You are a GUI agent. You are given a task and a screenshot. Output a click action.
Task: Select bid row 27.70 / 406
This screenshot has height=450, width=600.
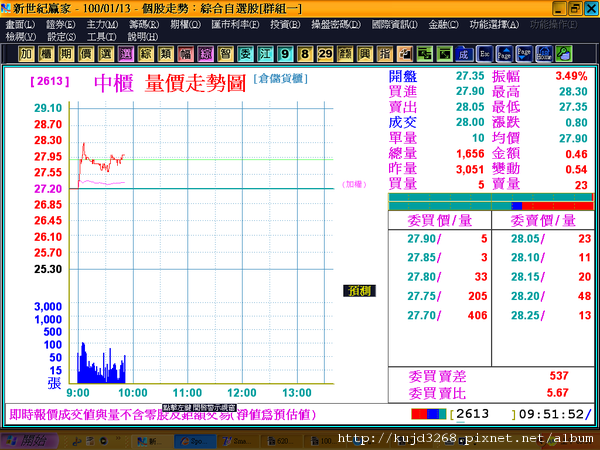click(440, 315)
